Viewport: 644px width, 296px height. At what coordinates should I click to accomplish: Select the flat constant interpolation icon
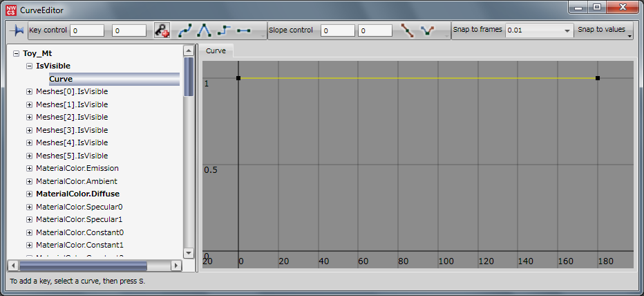click(243, 31)
